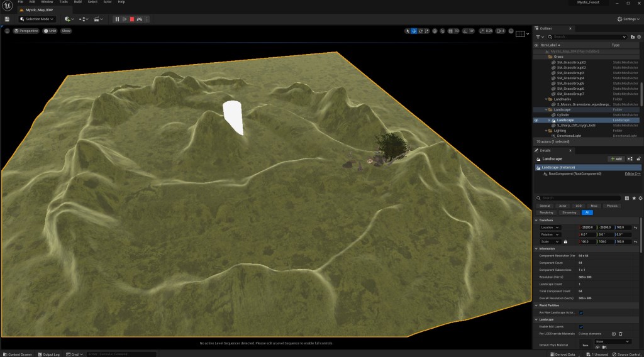The height and width of the screenshot is (357, 644).
Task: Click the lock scale ratio icon
Action: coord(565,242)
